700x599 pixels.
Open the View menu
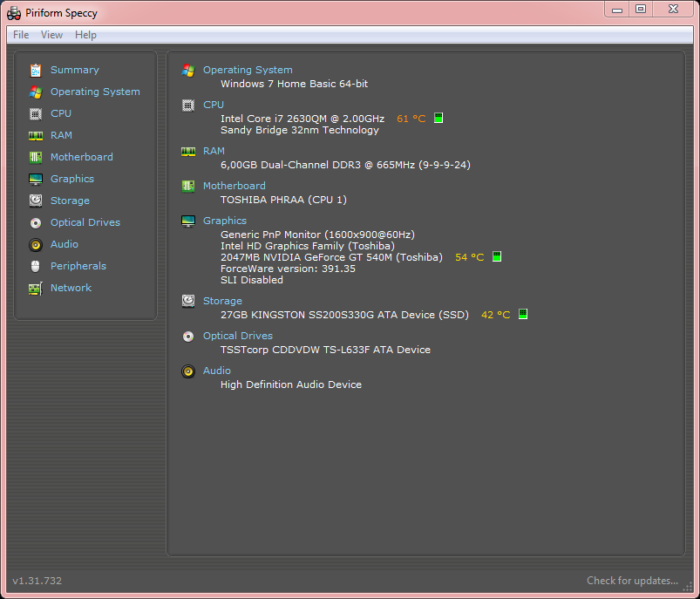(51, 35)
